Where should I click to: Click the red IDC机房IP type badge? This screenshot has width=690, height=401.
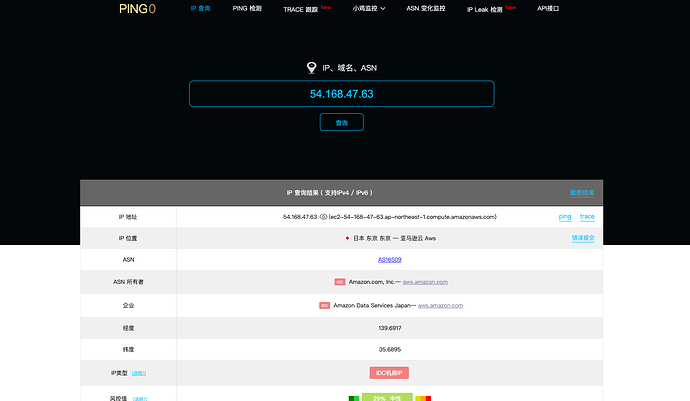coord(389,373)
